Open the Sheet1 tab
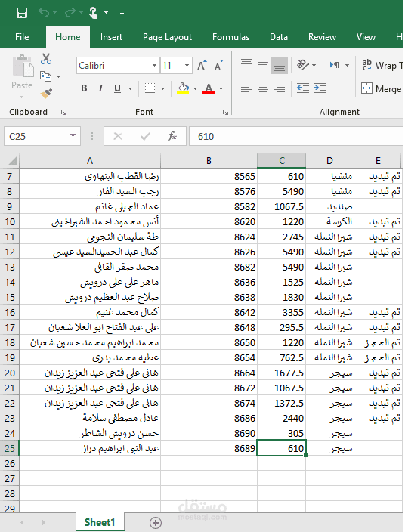 (100, 522)
